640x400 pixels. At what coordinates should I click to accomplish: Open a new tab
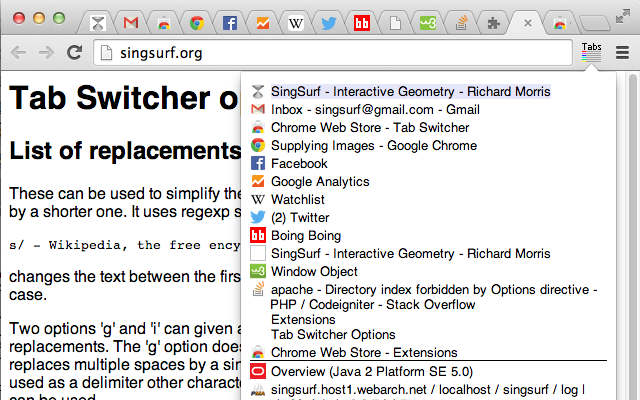click(594, 23)
